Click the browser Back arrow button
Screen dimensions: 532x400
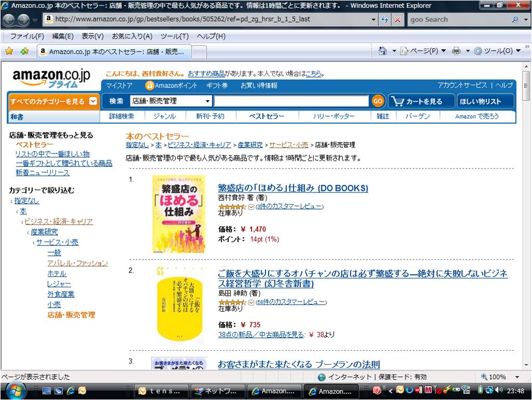click(9, 20)
